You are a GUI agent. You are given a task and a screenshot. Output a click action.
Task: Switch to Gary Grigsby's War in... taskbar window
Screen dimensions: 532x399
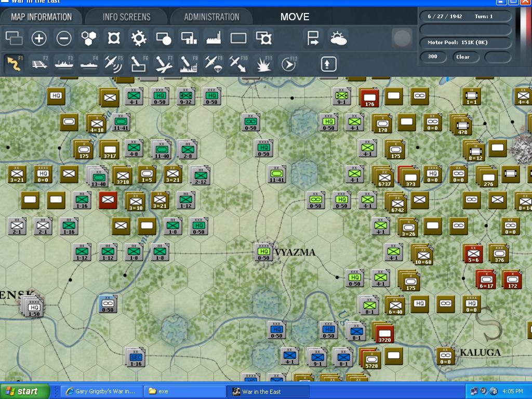101,391
